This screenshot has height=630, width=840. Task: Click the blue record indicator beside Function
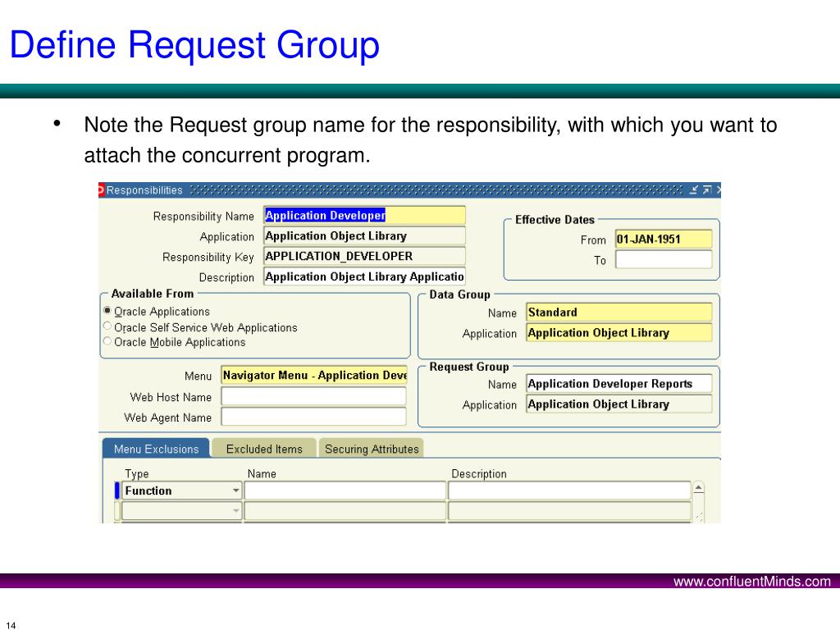(116, 491)
